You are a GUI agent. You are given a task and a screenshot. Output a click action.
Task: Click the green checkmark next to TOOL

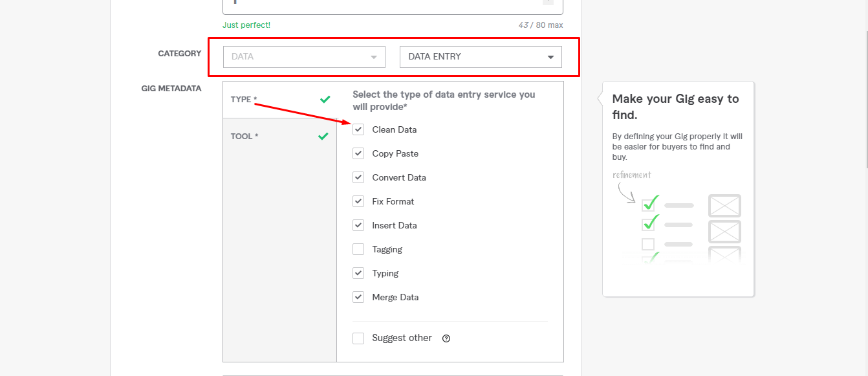coord(323,136)
